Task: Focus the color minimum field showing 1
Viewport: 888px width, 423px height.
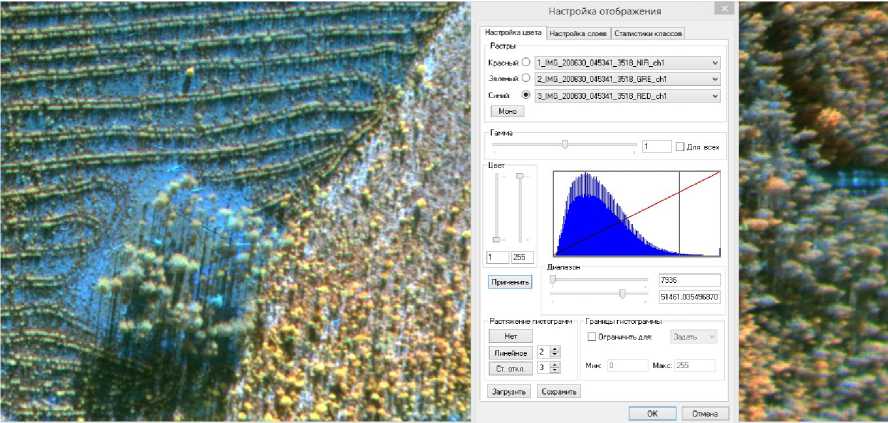Action: pos(498,258)
